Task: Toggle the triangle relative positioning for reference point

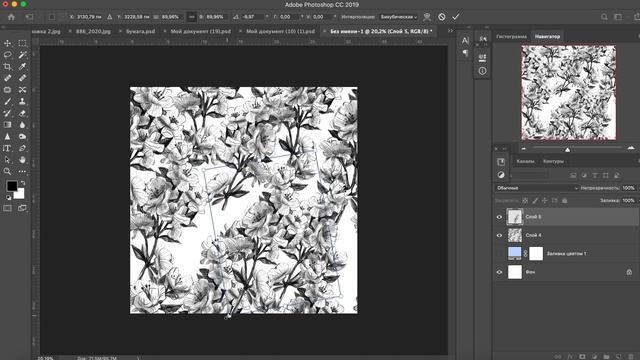Action: 110,17
